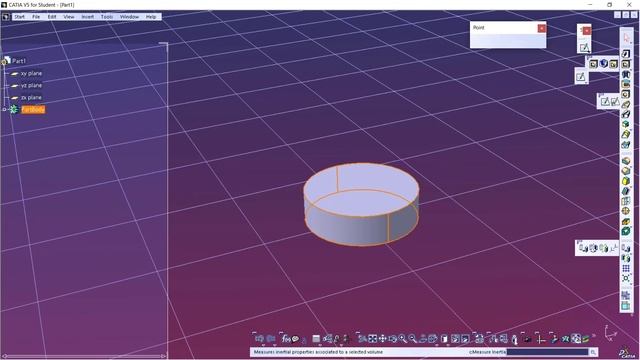Click the Pan view icon
This screenshot has height=360, width=640.
click(383, 339)
